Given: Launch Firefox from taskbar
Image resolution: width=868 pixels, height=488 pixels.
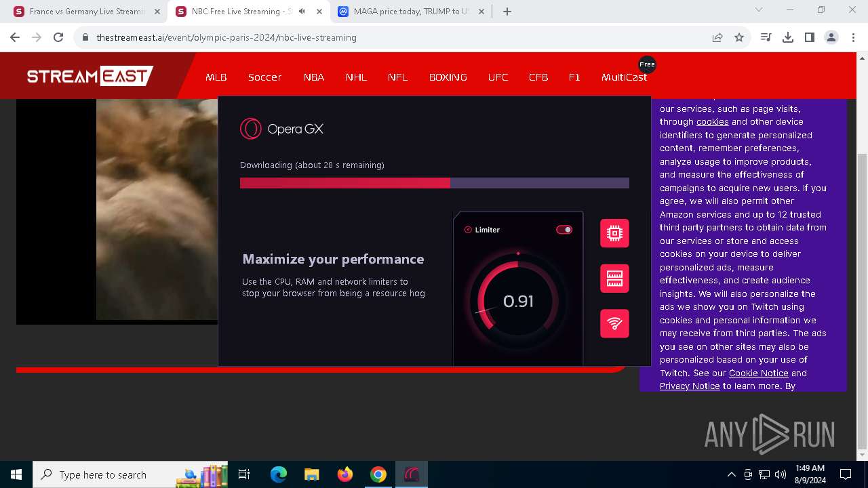Looking at the screenshot, I should [x=344, y=474].
